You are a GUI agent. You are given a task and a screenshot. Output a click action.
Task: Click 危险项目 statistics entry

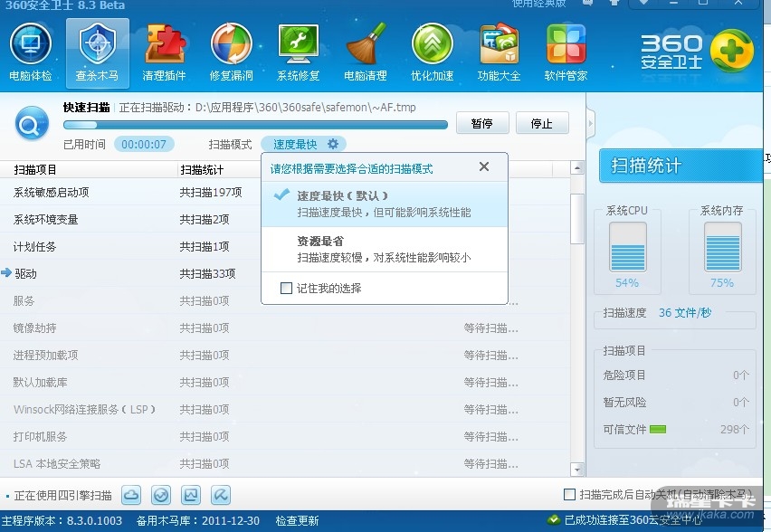pyautogui.click(x=676, y=375)
